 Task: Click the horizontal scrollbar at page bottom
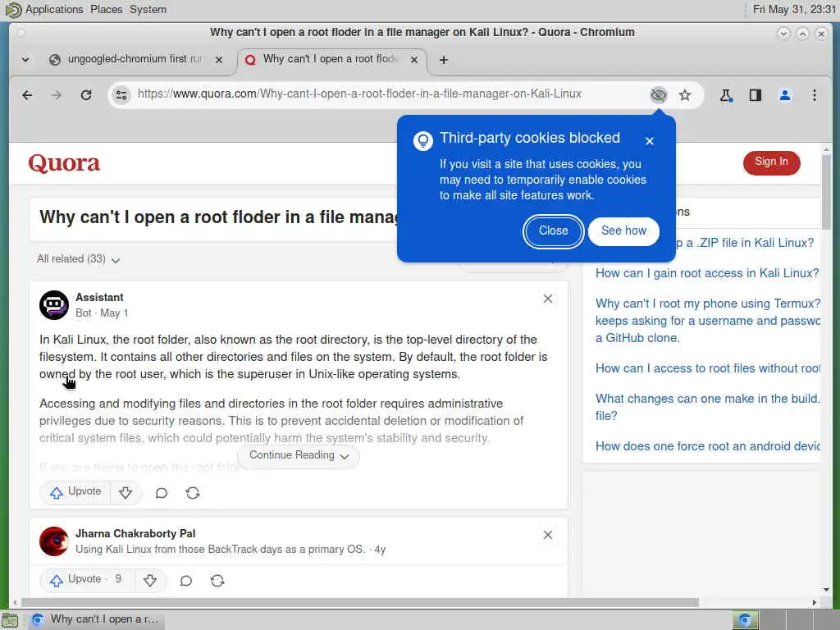click(359, 602)
